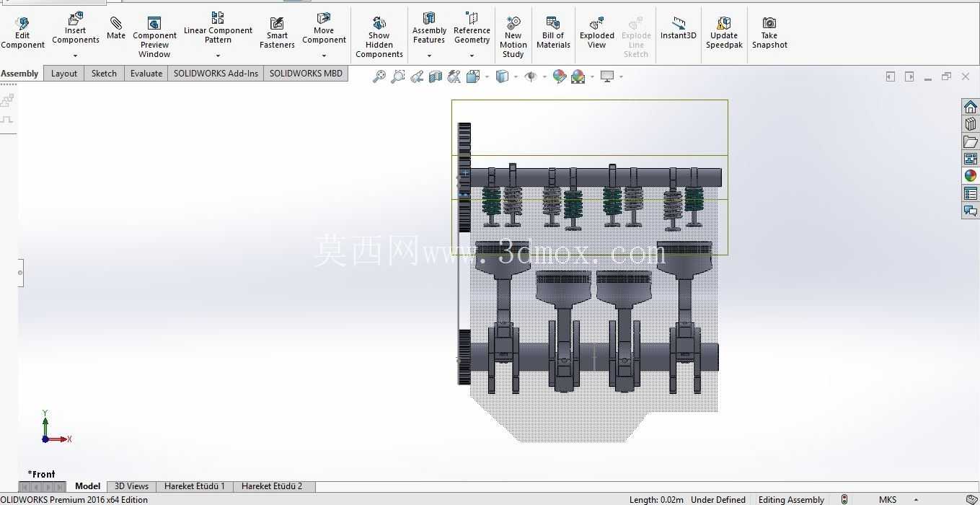The width and height of the screenshot is (980, 505).
Task: Toggle Show Hidden Components
Action: click(379, 38)
